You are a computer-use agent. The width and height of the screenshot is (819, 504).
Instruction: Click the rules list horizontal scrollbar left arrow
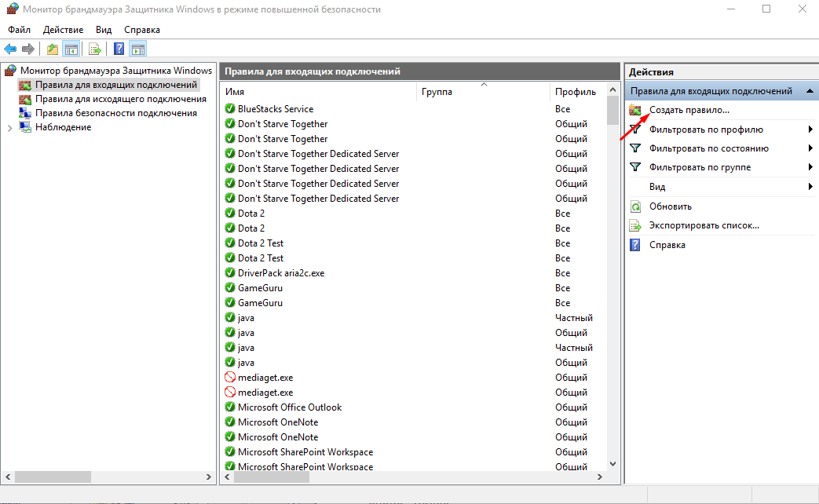tap(227, 477)
